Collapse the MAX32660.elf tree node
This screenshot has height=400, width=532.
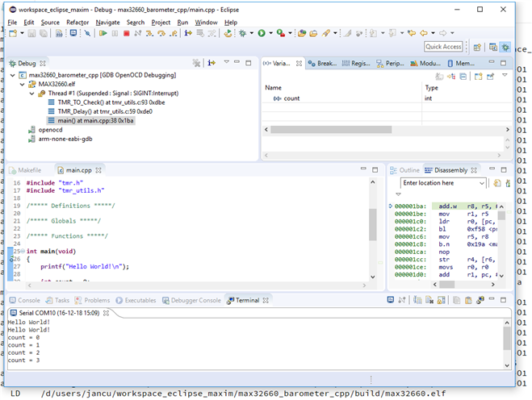pos(22,84)
